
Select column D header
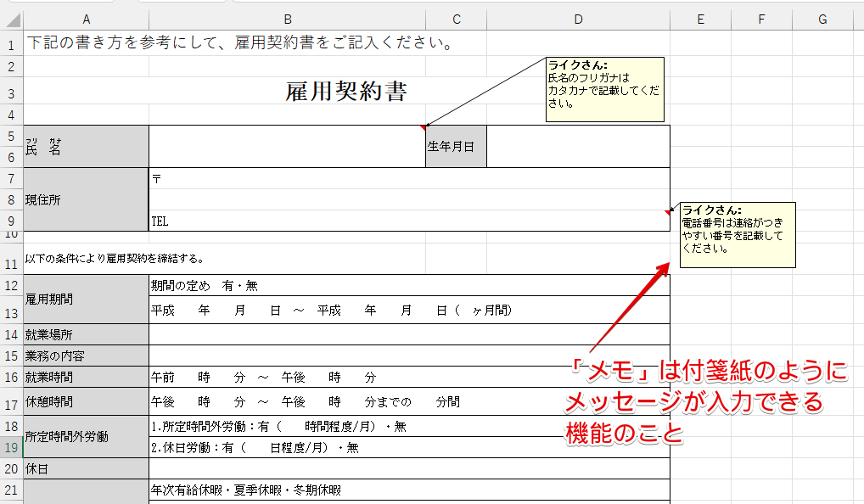(x=578, y=20)
